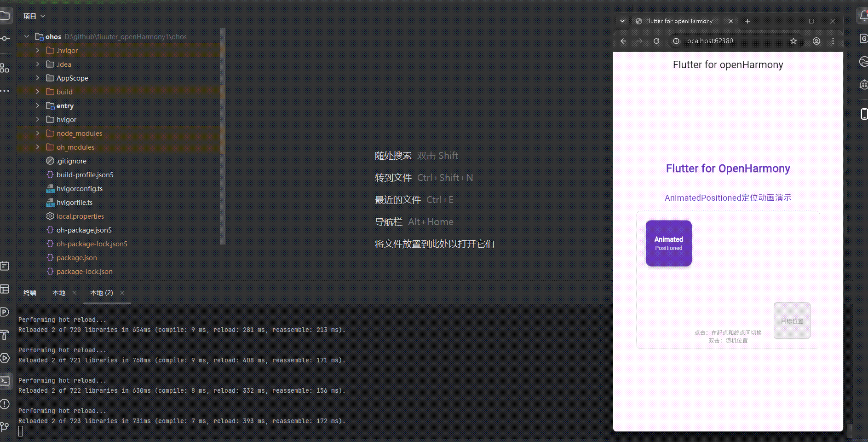Open the Git tool window icon

[5, 427]
